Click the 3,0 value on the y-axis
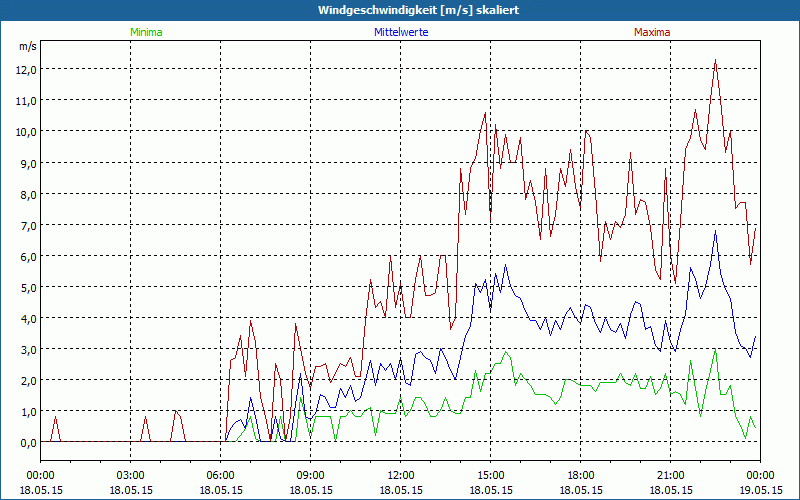The image size is (800, 500). 26,349
